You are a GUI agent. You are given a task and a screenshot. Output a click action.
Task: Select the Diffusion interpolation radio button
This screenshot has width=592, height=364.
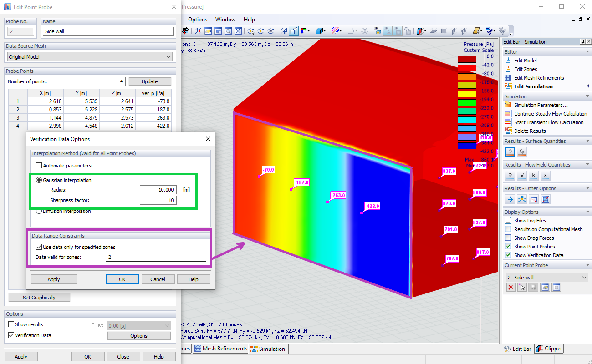39,211
